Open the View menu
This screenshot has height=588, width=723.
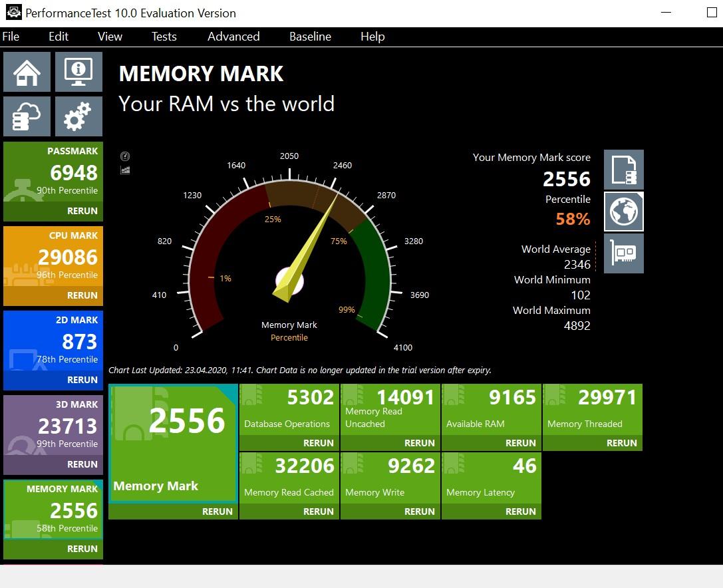[x=110, y=37]
